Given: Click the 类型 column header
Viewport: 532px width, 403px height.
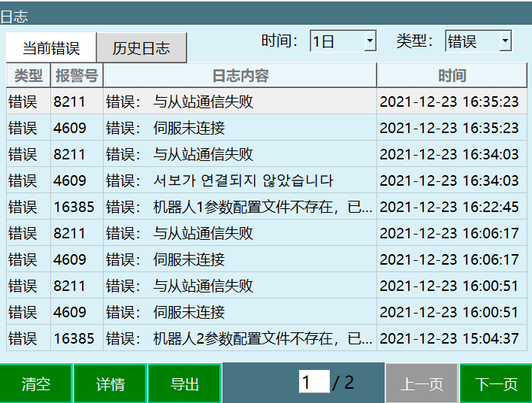Looking at the screenshot, I should coord(29,76).
